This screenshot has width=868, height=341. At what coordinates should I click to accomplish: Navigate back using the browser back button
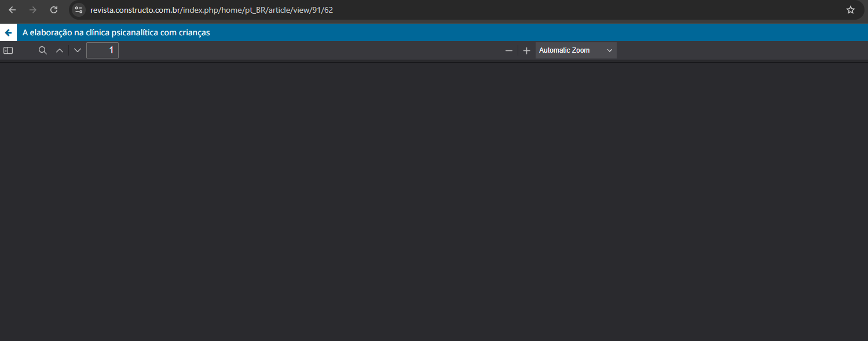[x=12, y=10]
